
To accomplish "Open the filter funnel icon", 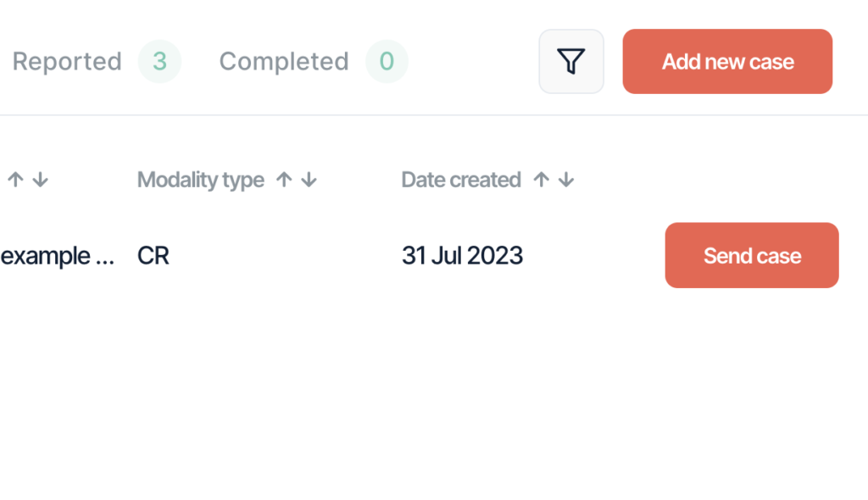I will coord(571,62).
